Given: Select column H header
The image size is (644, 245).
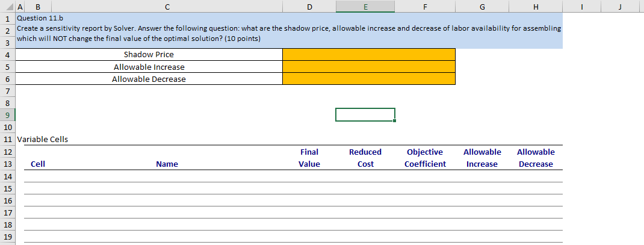Looking at the screenshot, I should click(536, 6).
